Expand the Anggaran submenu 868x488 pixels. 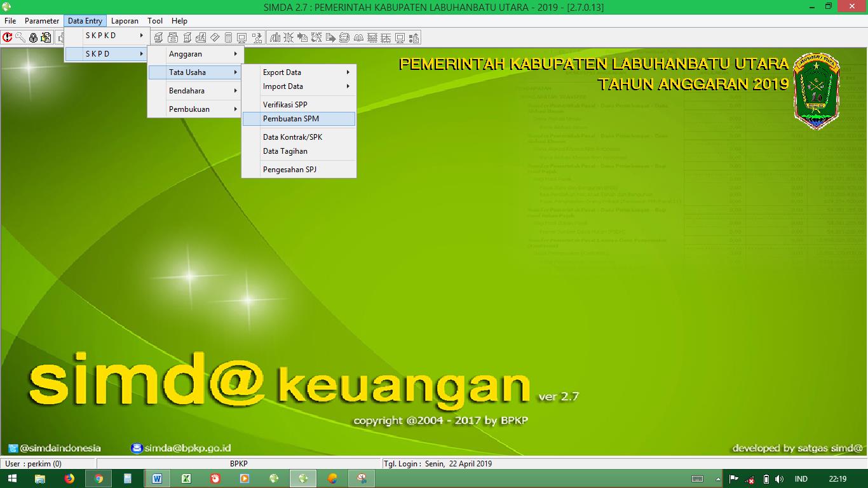tap(196, 54)
